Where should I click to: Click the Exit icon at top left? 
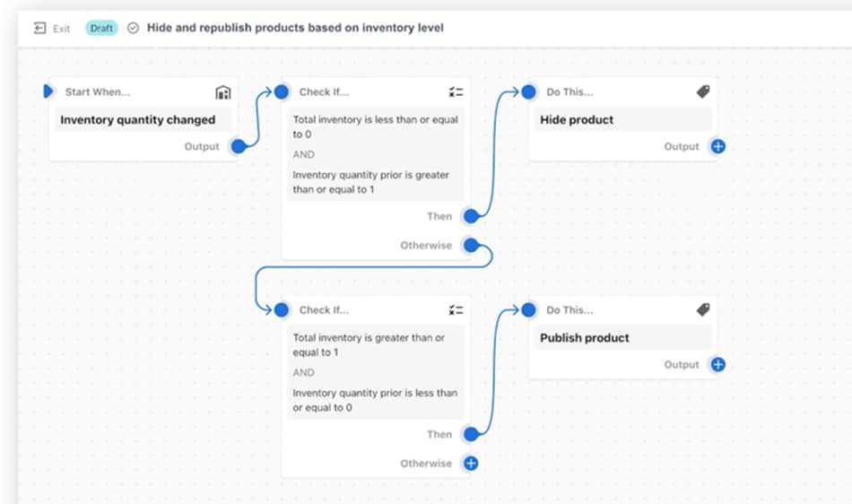(x=39, y=28)
